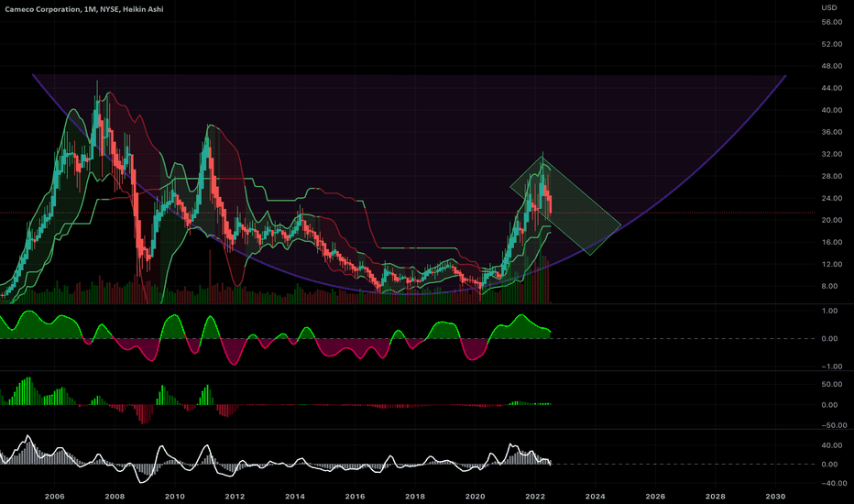The height and width of the screenshot is (504, 854).
Task: Click the 16.00 price axis label
Action: coord(832,242)
